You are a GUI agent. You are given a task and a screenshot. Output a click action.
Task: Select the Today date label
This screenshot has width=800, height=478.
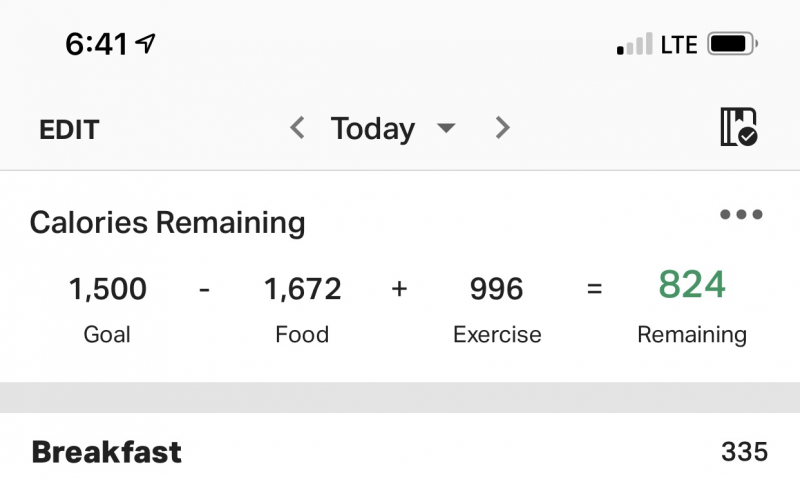[373, 129]
